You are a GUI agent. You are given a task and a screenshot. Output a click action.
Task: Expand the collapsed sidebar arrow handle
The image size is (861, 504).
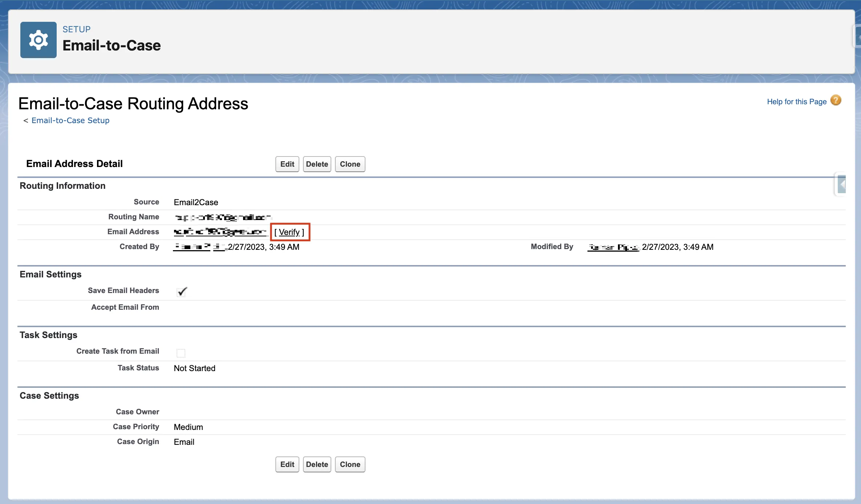coord(841,184)
